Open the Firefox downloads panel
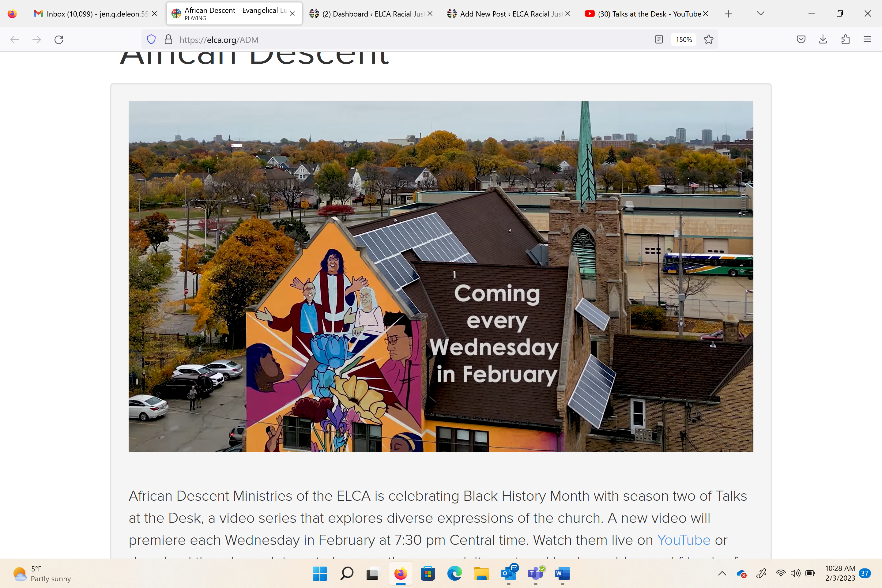Screen dimensions: 882x588 (x=823, y=40)
